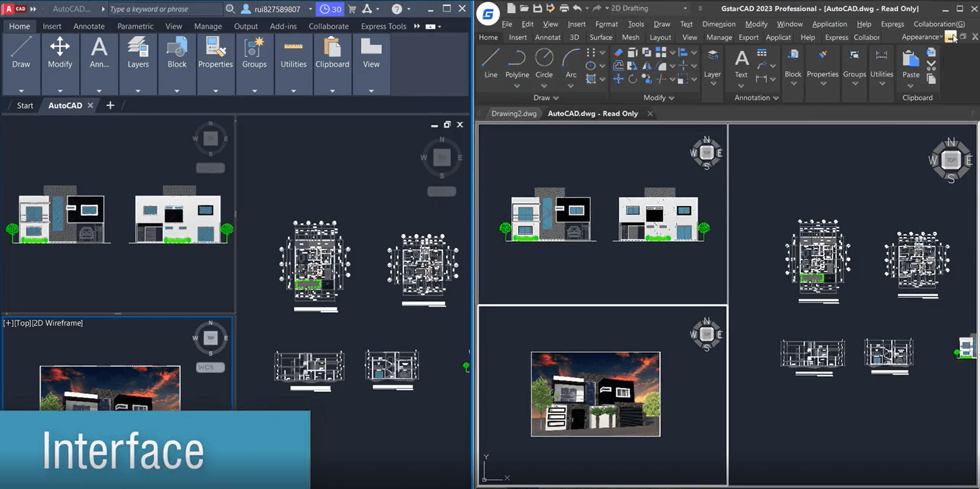Click the Rotate tool in GstarCAD Modify panel
The height and width of the screenshot is (489, 980).
[x=633, y=79]
